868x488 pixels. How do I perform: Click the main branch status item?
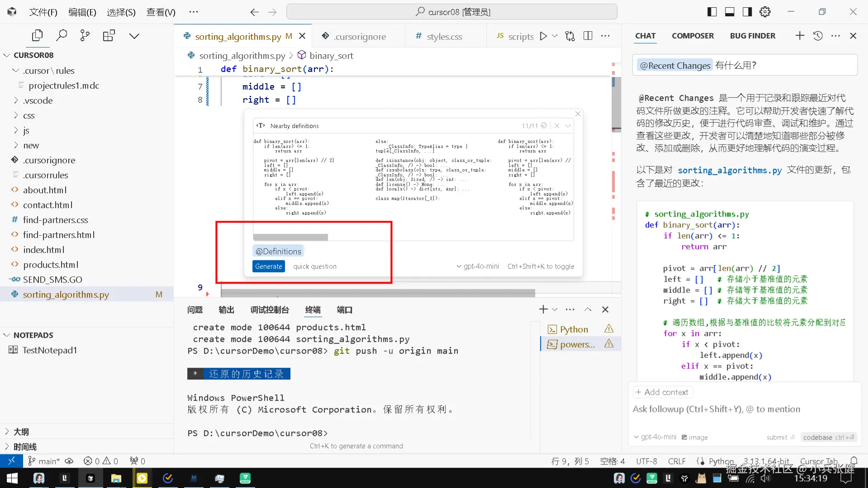pos(44,461)
